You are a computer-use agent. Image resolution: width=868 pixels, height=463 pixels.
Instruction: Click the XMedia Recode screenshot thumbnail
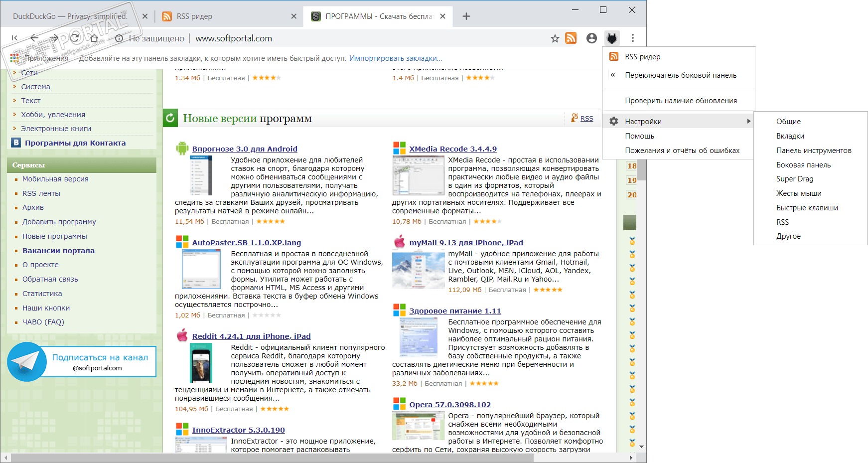418,175
